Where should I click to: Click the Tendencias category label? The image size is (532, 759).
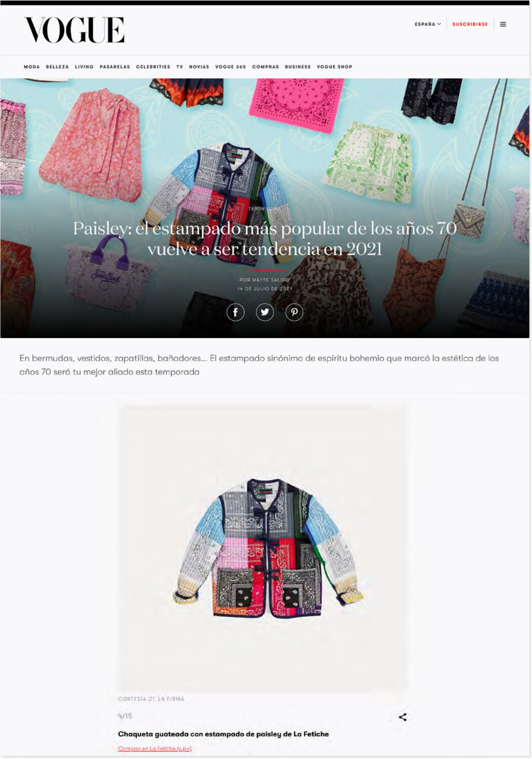pos(265,208)
